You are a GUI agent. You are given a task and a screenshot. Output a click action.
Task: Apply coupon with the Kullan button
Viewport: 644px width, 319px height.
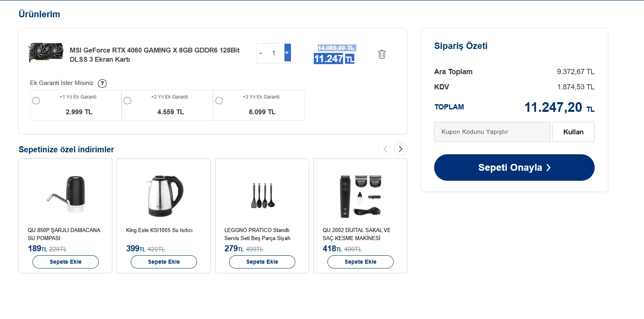(573, 132)
